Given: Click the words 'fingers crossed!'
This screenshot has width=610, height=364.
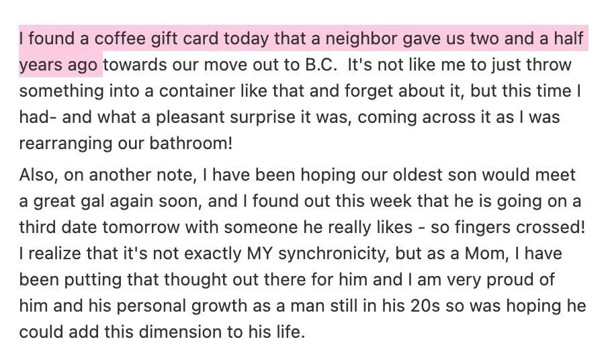Looking at the screenshot, I should point(520,227).
